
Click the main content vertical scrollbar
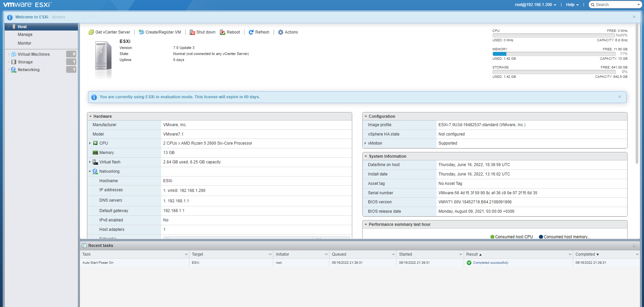(x=637, y=93)
